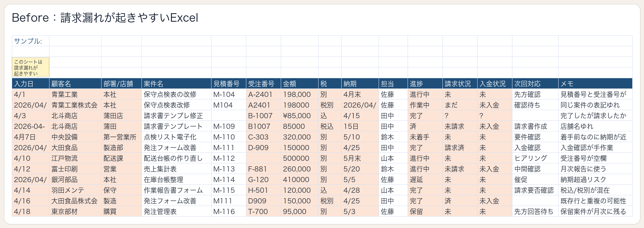
Task: Click the 金額 column header
Action: [x=299, y=84]
